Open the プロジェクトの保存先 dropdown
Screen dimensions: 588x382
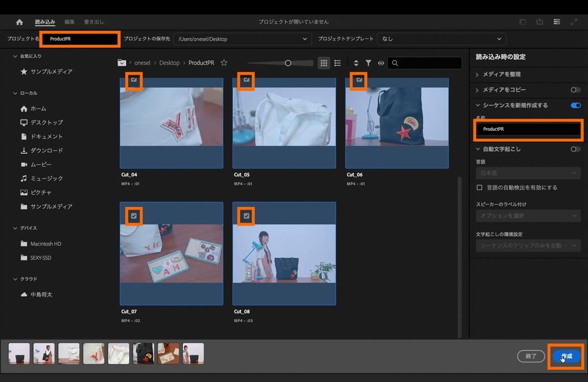[x=242, y=39]
